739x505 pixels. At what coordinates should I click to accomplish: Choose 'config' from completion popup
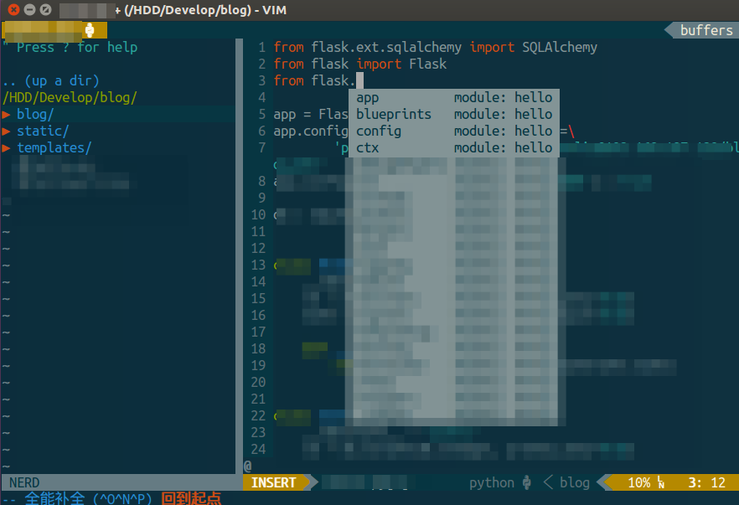point(378,131)
